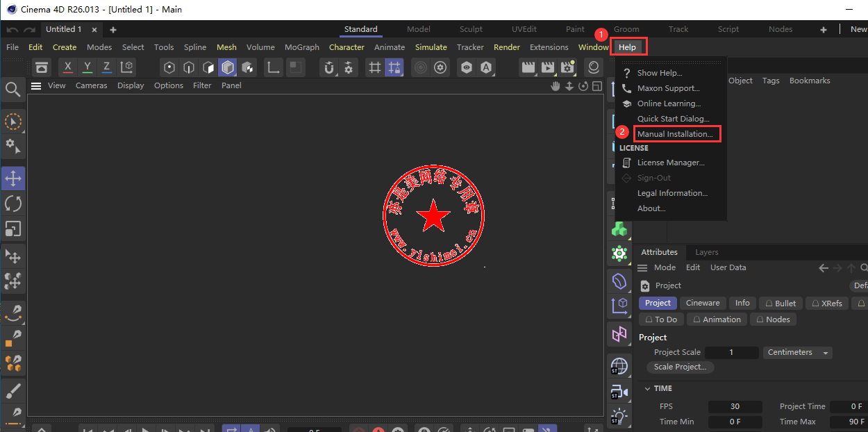Click the Project Scale value field
This screenshot has height=432, width=868.
tap(732, 353)
